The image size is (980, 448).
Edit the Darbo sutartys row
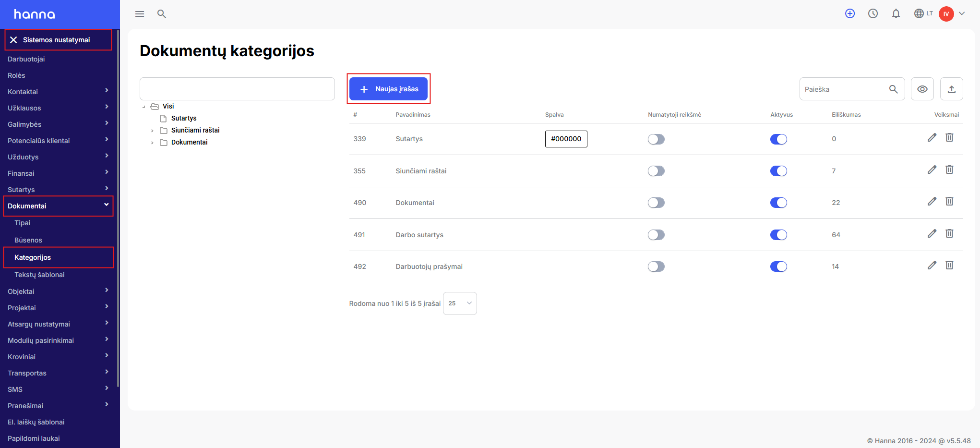click(932, 233)
